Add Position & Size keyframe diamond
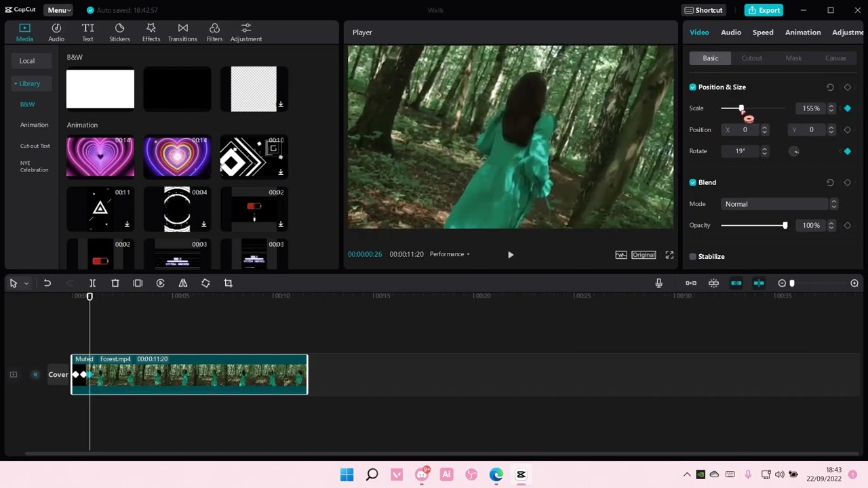The image size is (868, 488). pos(847,87)
